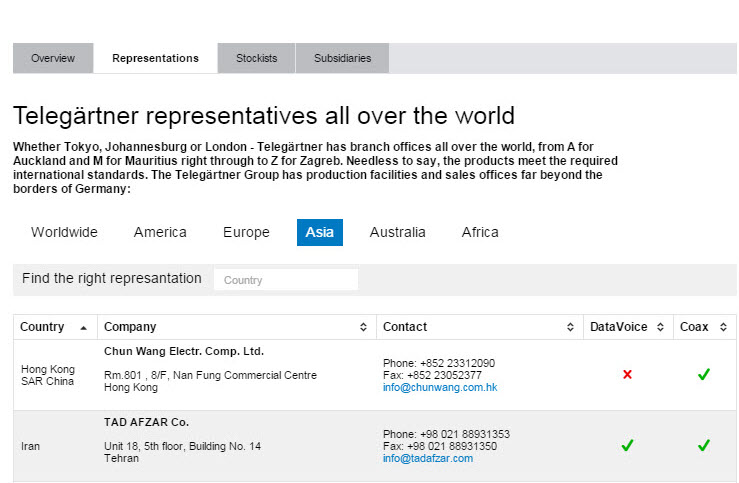
Task: Filter representatives by Worldwide
Action: coord(64,232)
